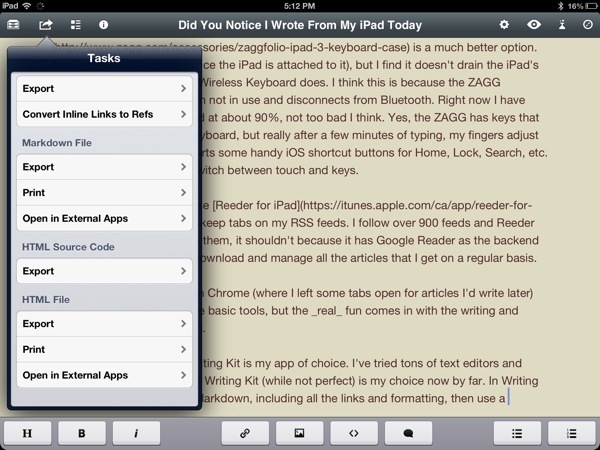Insert bulleted list button
Image resolution: width=600 pixels, height=450 pixels.
tap(516, 433)
